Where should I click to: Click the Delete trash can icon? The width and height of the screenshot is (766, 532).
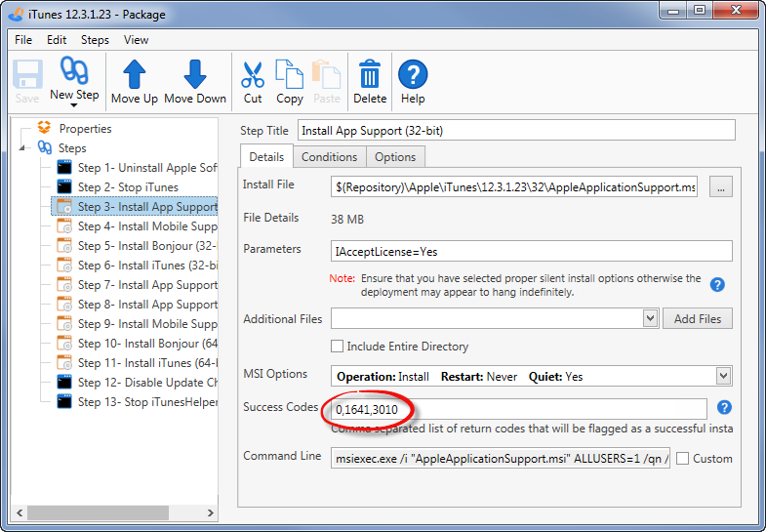click(370, 74)
